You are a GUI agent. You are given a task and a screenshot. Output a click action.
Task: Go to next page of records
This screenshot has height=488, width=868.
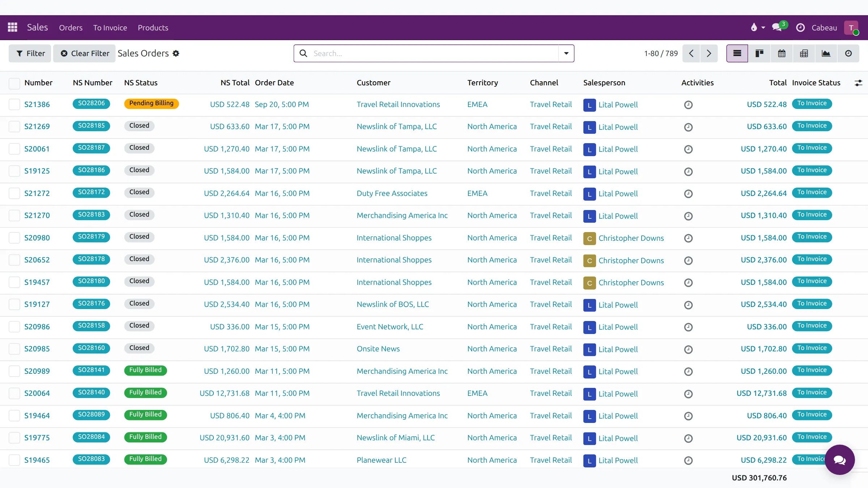709,53
